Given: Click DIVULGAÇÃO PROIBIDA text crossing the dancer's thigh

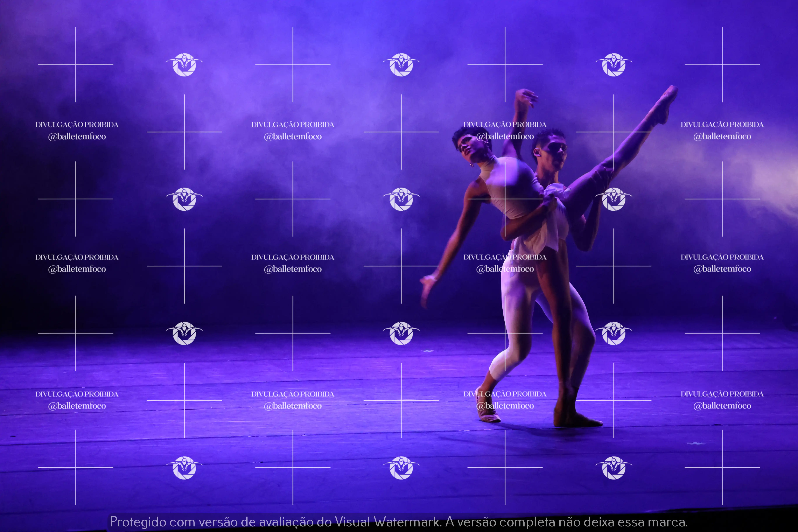Looking at the screenshot, I should (x=505, y=257).
